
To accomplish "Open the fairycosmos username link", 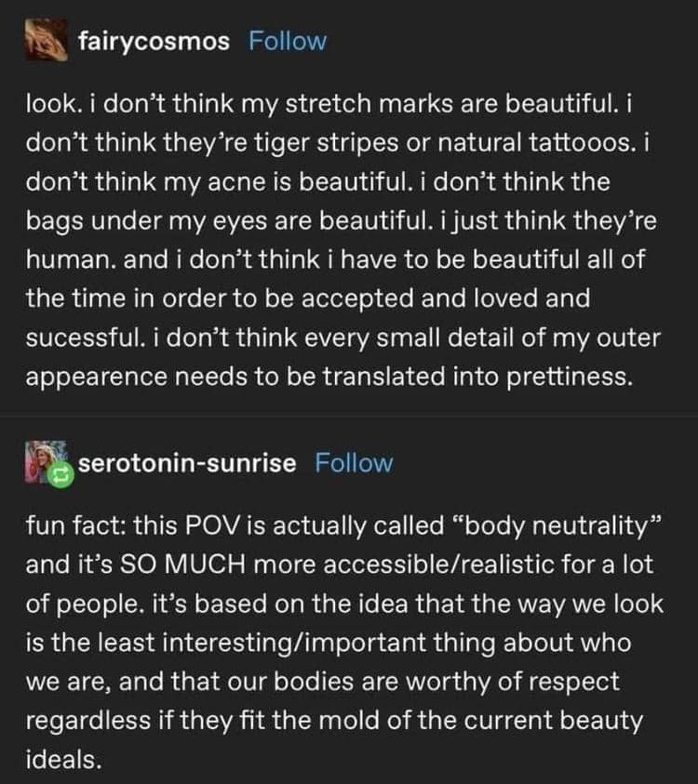I will [x=154, y=41].
